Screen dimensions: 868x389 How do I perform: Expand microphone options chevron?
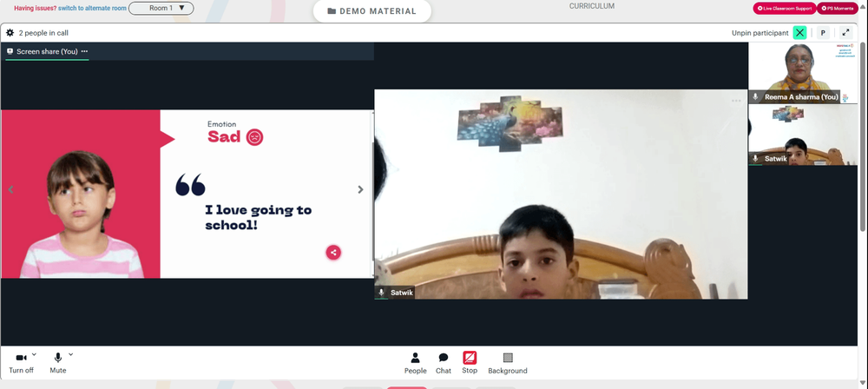(x=70, y=354)
